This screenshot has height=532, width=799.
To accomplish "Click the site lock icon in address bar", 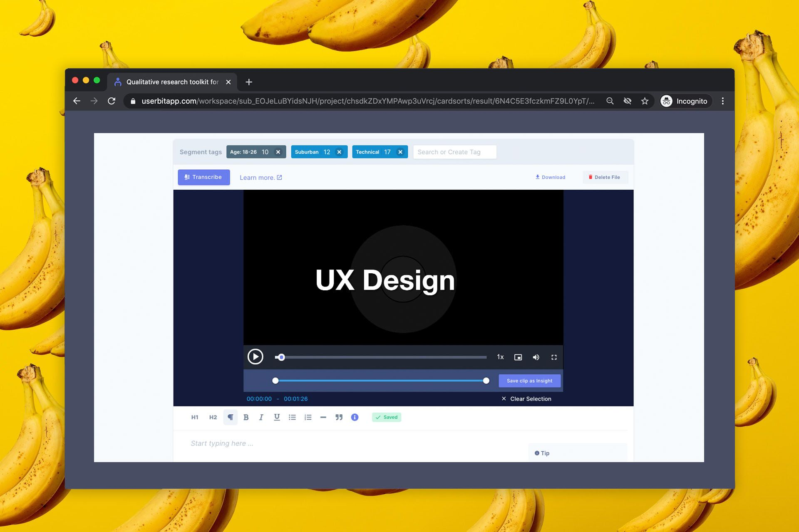I will (133, 101).
